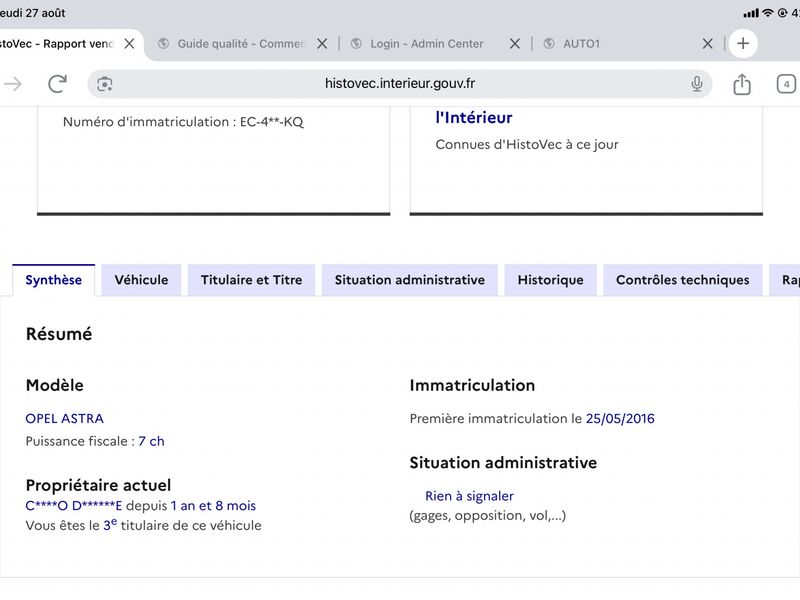Click the 25/05/2016 registration date

point(620,419)
